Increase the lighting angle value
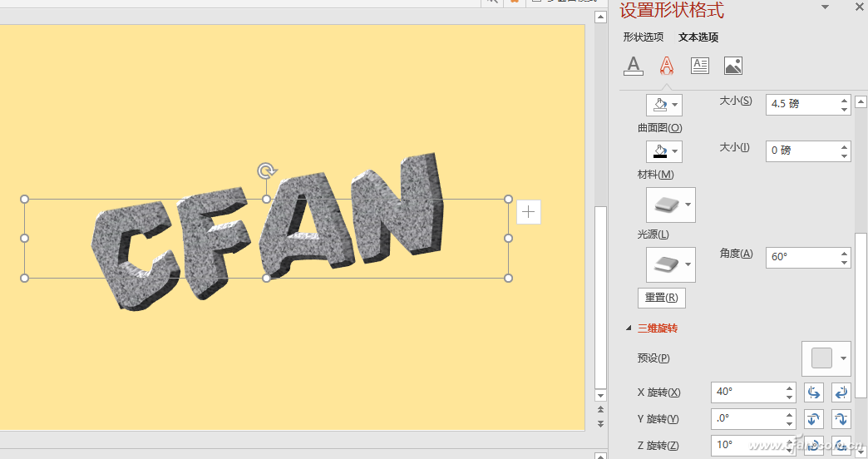 tap(844, 253)
